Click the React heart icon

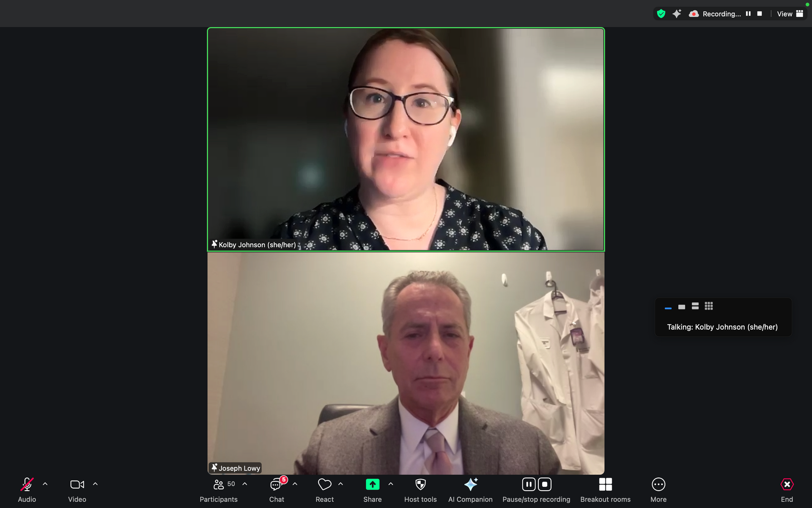tap(324, 485)
